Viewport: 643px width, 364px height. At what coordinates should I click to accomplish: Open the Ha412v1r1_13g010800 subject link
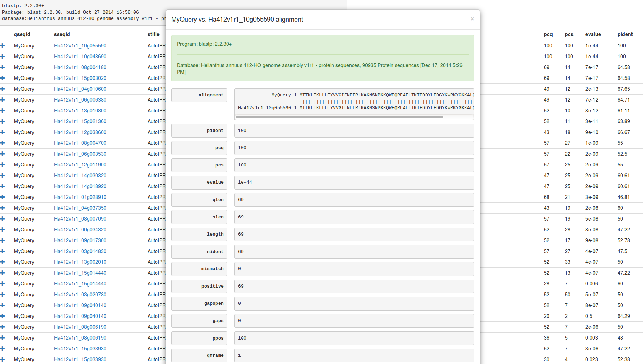(x=80, y=111)
